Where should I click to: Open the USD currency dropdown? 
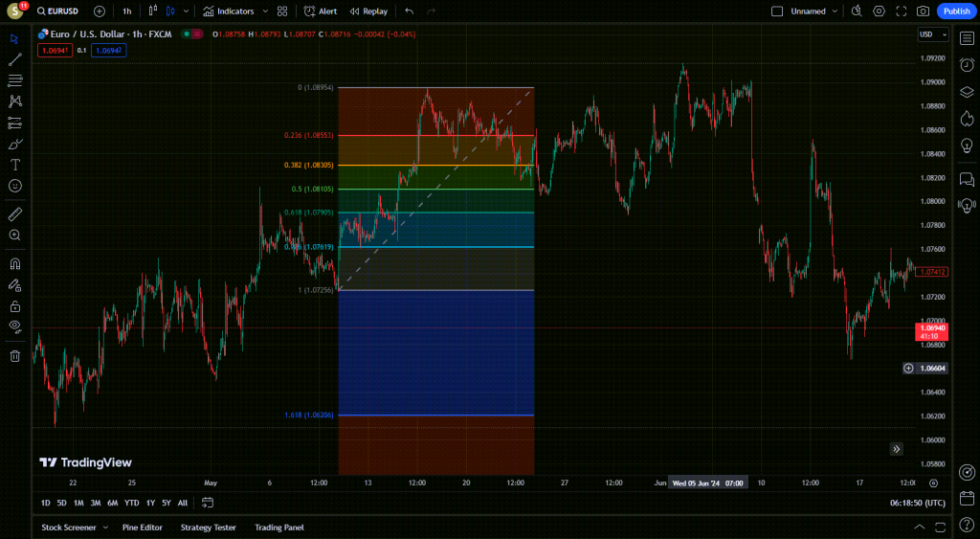(928, 34)
